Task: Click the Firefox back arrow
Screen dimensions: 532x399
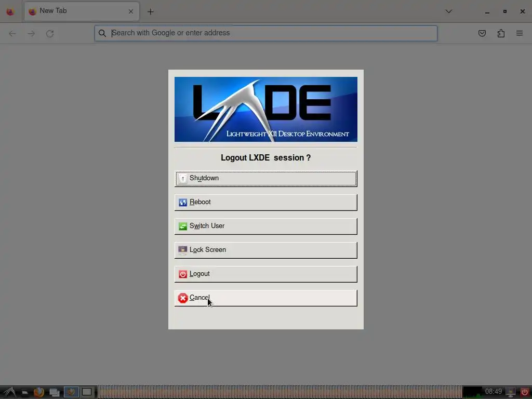Action: (12, 33)
